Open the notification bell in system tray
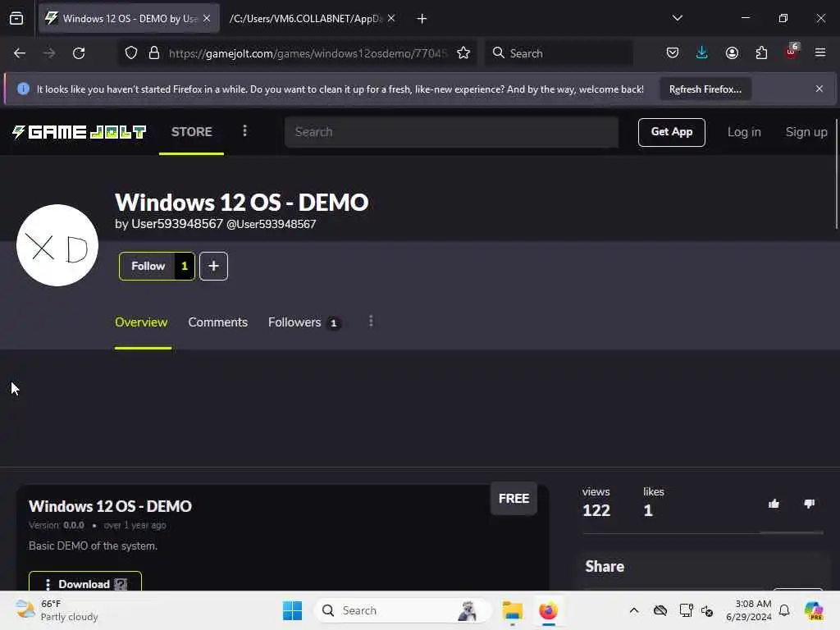 [784, 610]
